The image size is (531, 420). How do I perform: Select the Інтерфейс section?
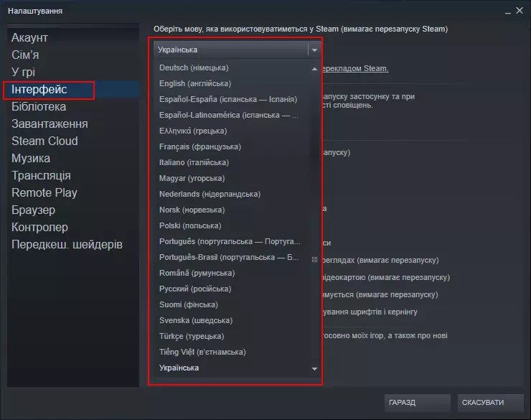(39, 90)
